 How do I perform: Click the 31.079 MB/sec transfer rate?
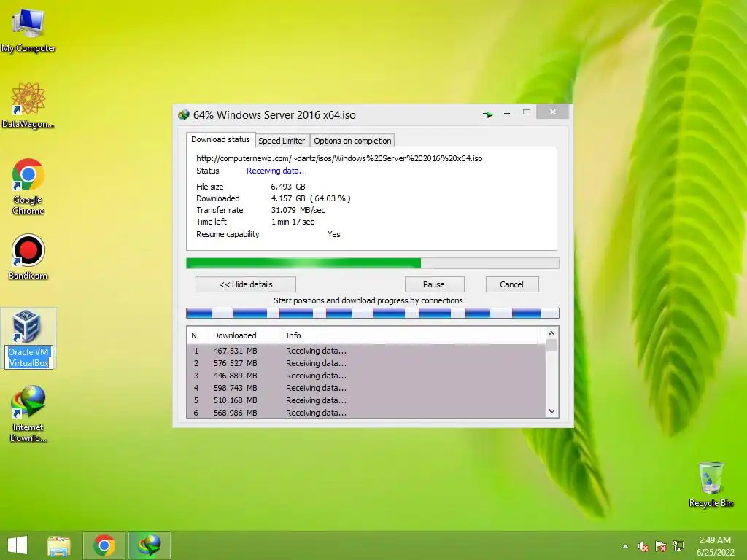tap(298, 210)
